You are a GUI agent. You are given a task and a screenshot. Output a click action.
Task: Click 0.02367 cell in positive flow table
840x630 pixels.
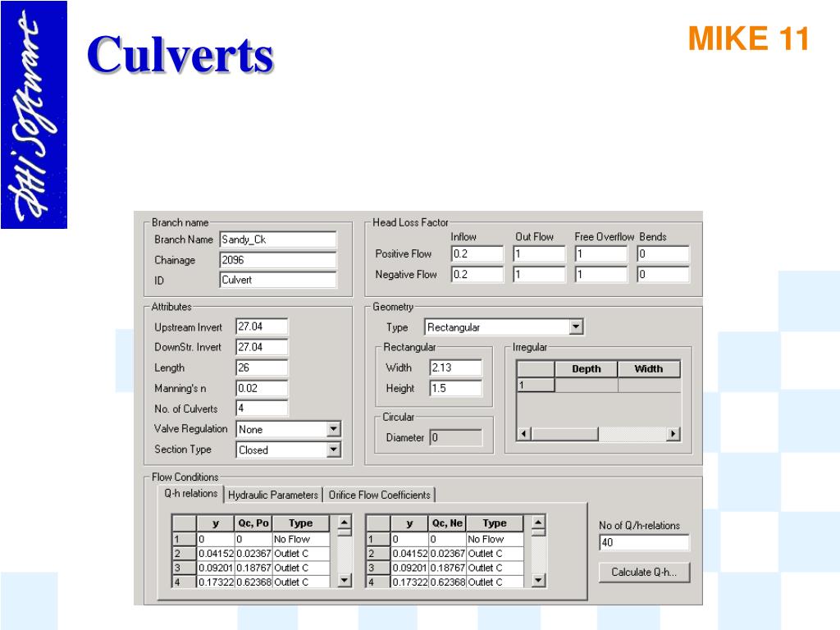coord(253,554)
